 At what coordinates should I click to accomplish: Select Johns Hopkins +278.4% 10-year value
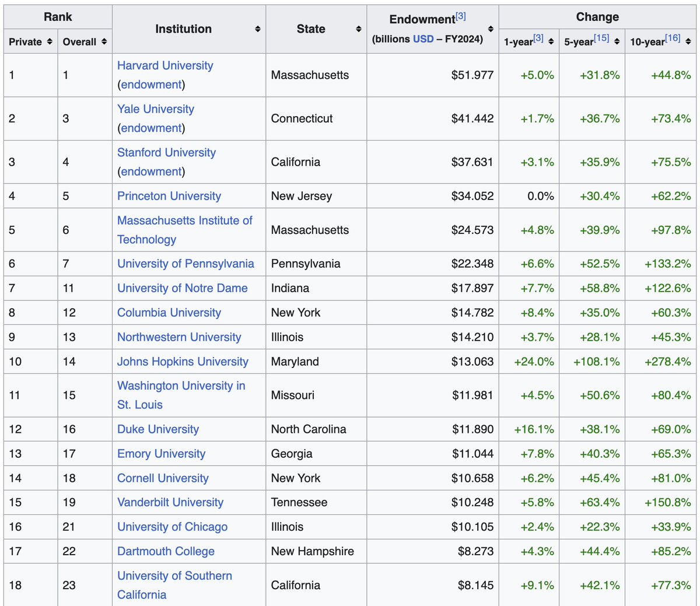(660, 362)
